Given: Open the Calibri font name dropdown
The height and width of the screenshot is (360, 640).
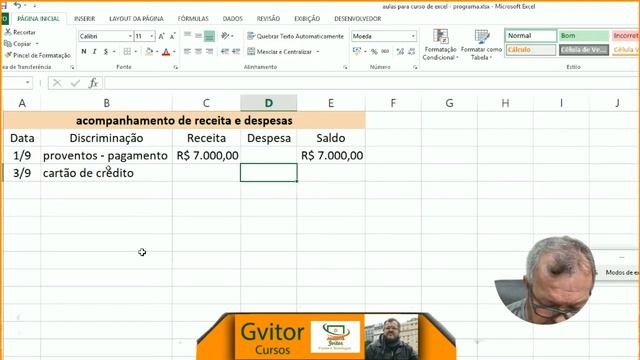Looking at the screenshot, I should pos(130,36).
